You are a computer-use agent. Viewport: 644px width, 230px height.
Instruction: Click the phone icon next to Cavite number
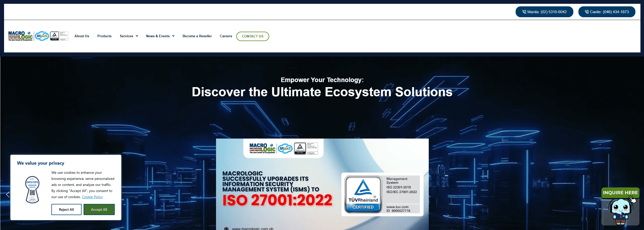click(x=587, y=12)
